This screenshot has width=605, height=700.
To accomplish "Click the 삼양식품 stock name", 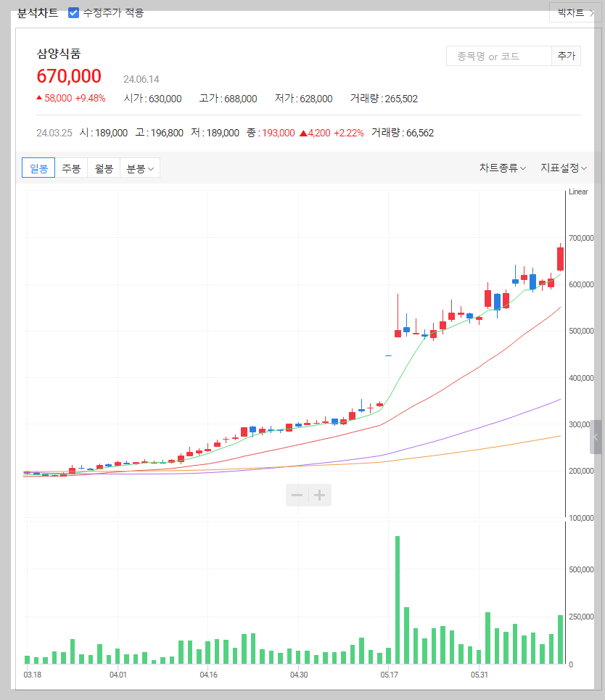I will point(59,54).
